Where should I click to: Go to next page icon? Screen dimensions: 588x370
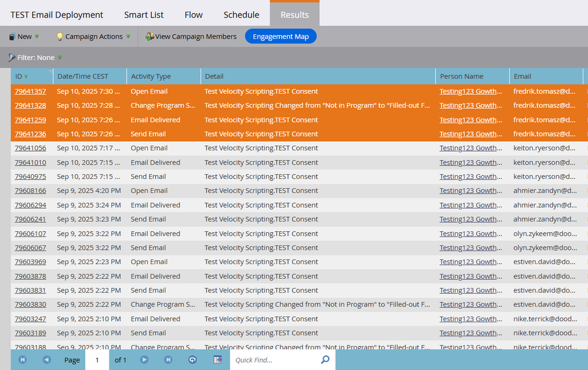coord(144,360)
